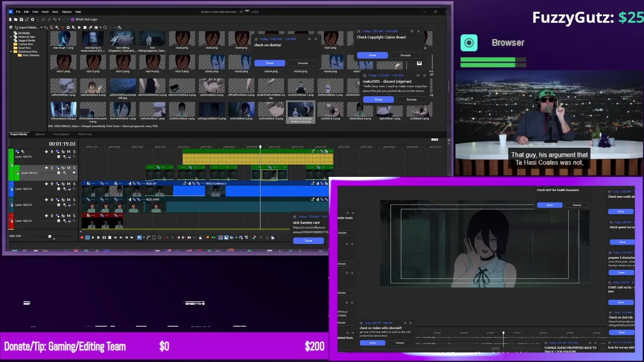
Task: Toggle Loop Playback in transport bar
Action: pos(88,237)
